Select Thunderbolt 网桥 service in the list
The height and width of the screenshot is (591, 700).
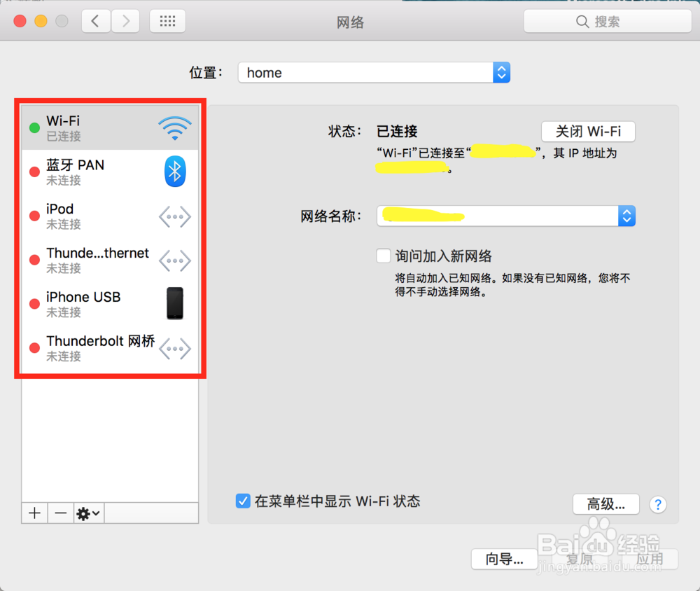(110, 349)
